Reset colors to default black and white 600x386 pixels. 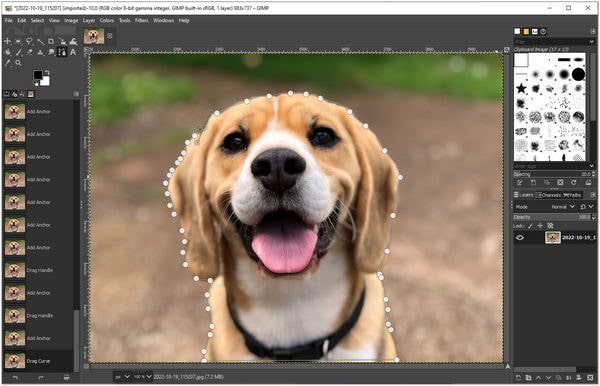pyautogui.click(x=36, y=83)
